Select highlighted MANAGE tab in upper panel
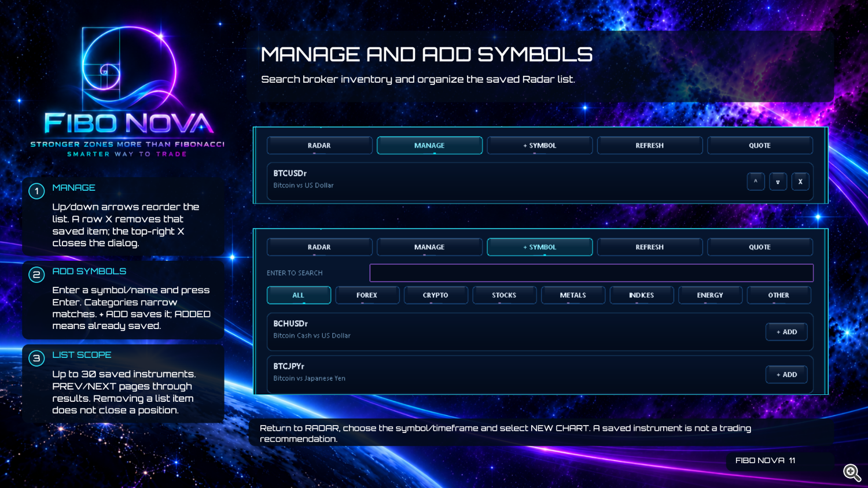Image resolution: width=868 pixels, height=488 pixels. click(429, 146)
